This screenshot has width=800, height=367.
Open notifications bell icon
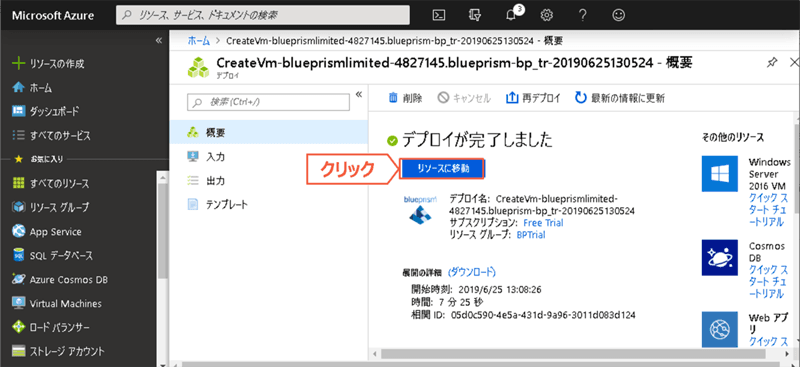click(511, 15)
